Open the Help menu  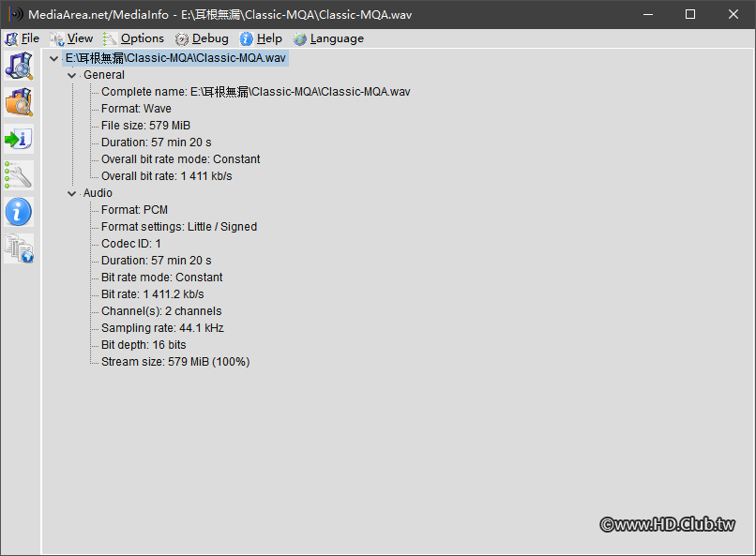coord(262,38)
